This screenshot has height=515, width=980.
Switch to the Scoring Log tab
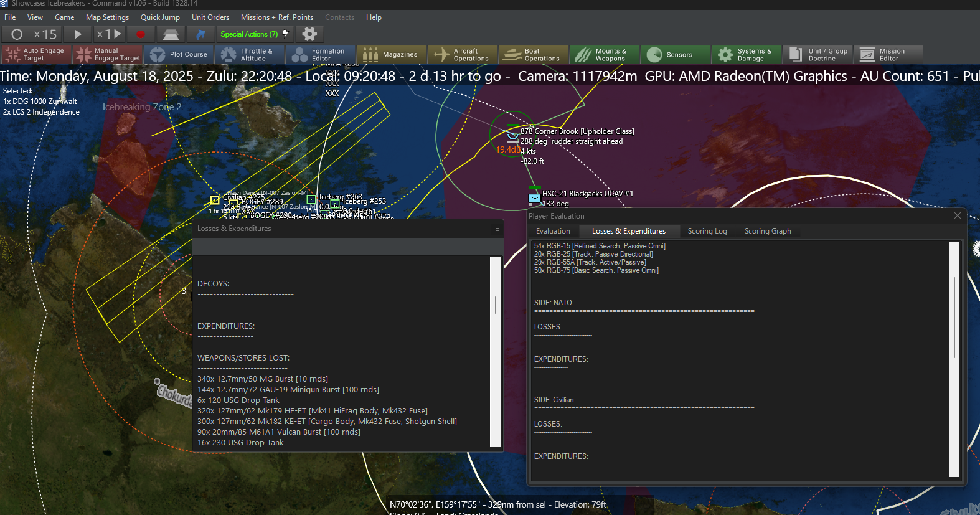tap(707, 231)
